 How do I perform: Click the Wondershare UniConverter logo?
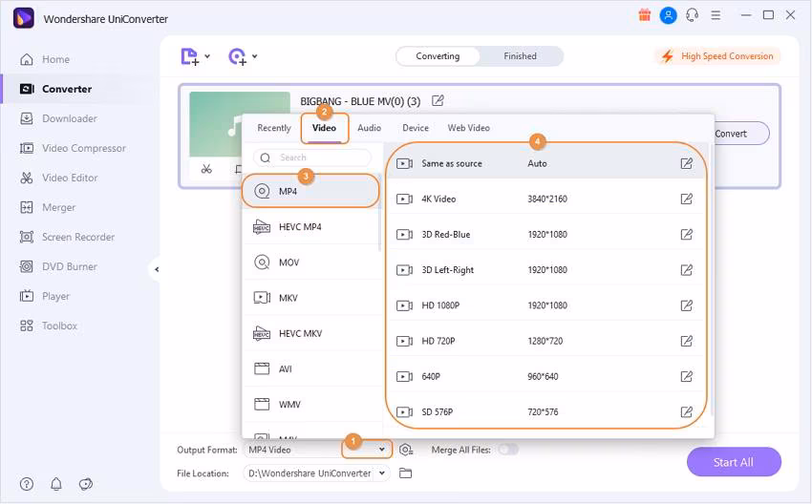(23, 18)
